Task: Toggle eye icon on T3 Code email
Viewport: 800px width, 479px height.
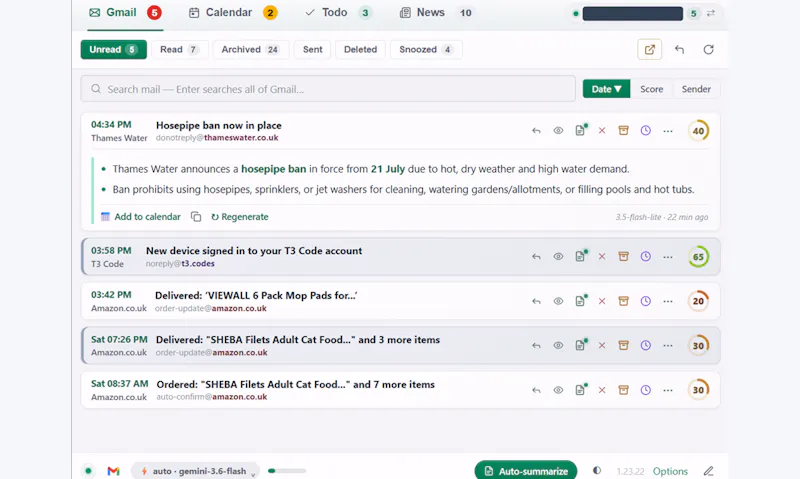Action: tap(558, 257)
